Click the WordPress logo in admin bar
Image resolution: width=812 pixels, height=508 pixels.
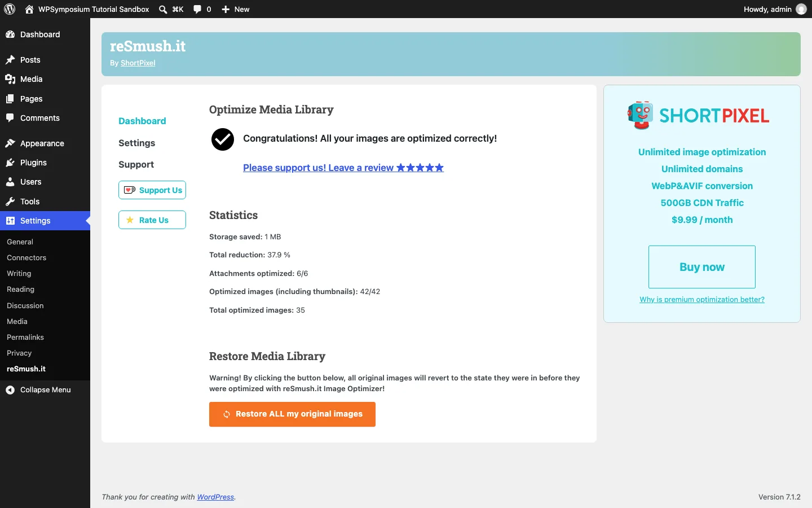pyautogui.click(x=10, y=9)
